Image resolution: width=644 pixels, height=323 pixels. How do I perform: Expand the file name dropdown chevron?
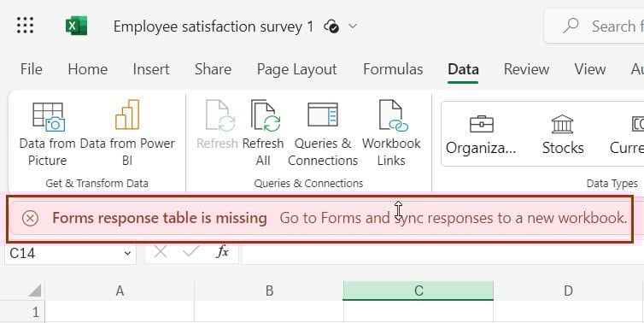(353, 26)
